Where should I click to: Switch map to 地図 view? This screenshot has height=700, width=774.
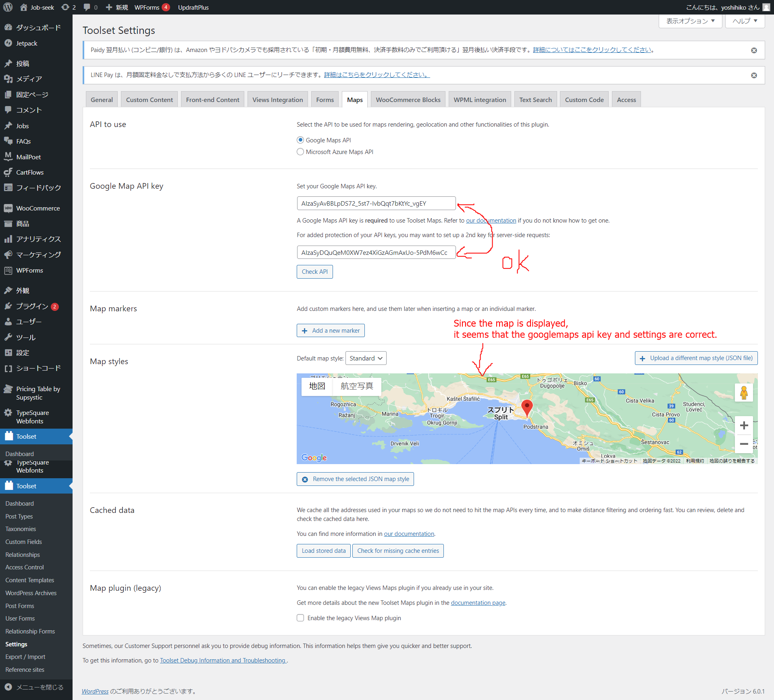[317, 386]
